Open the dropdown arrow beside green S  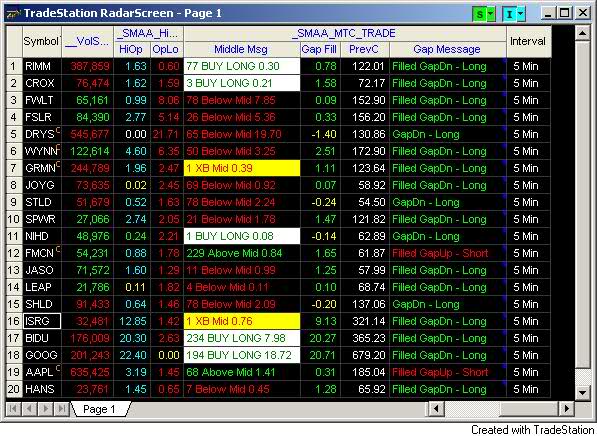tap(491, 14)
